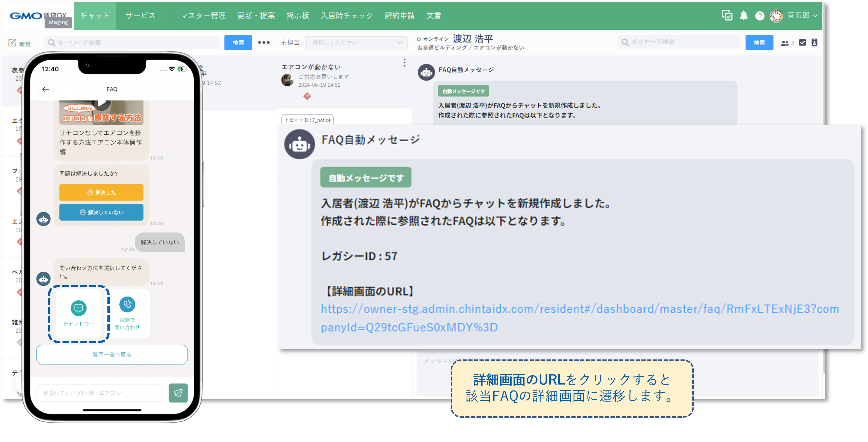The width and height of the screenshot is (868, 442).
Task: Tap the paper plane send icon on the phone
Action: pos(178,393)
